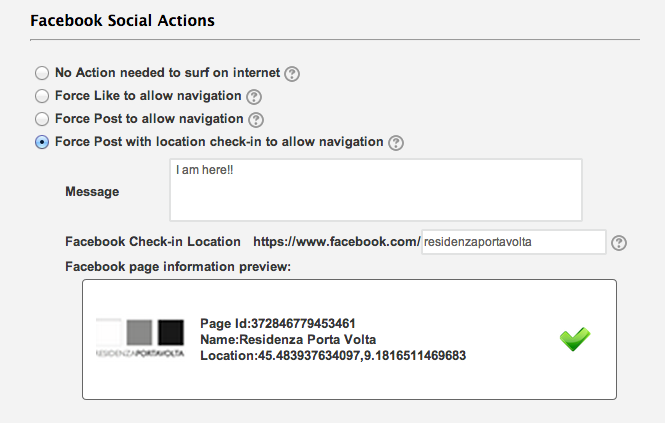The height and width of the screenshot is (423, 665).
Task: Open help icon next to check-in location field
Action: point(619,243)
